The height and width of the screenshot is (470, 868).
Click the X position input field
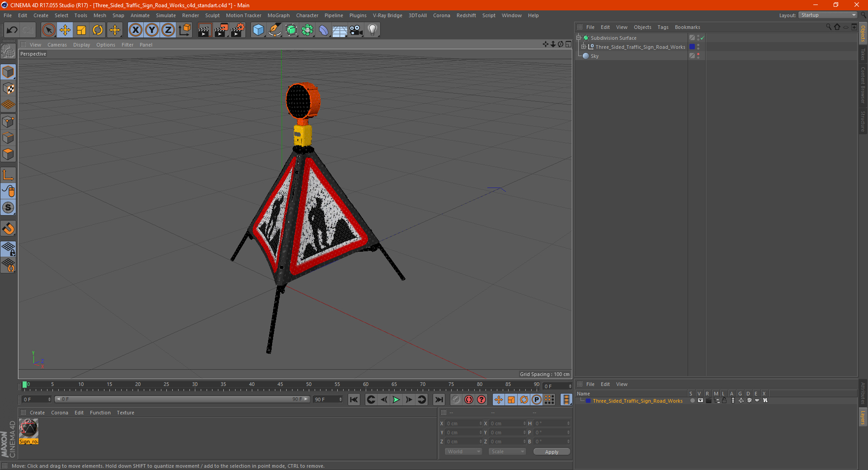click(464, 423)
